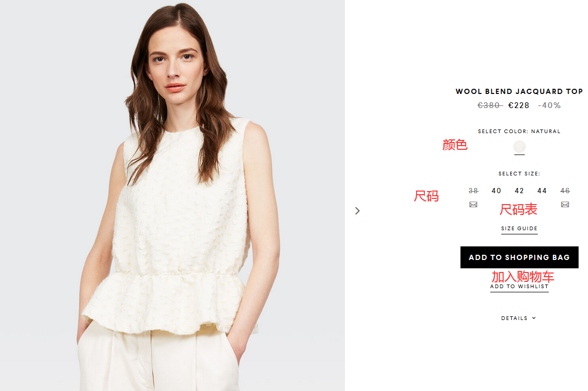Image resolution: width=588 pixels, height=391 pixels.
Task: Add item via Add to Wishlist link
Action: pyautogui.click(x=520, y=287)
